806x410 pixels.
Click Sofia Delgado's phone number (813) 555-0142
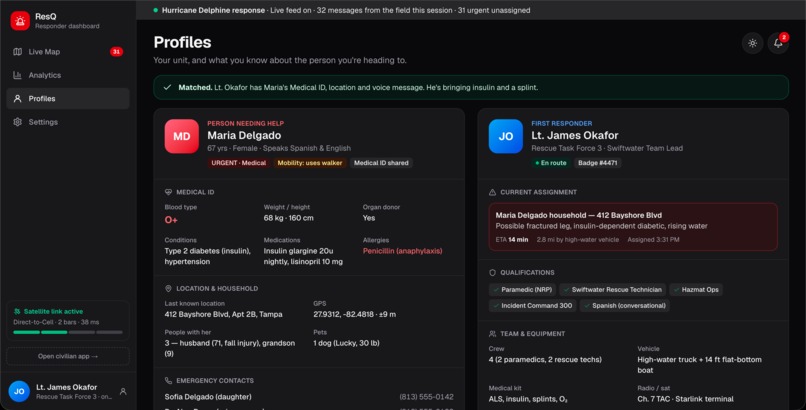(427, 397)
